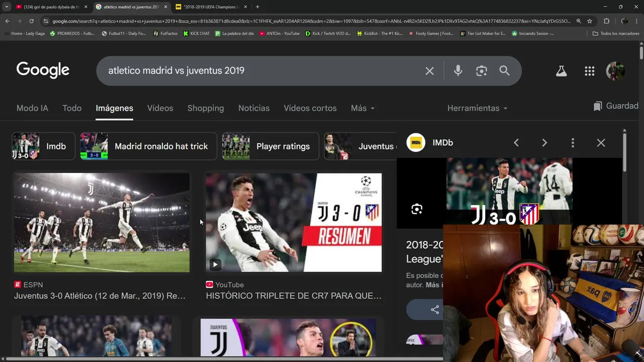Switch to Modo IA tab
Screen dimensions: 644x362
(32, 108)
